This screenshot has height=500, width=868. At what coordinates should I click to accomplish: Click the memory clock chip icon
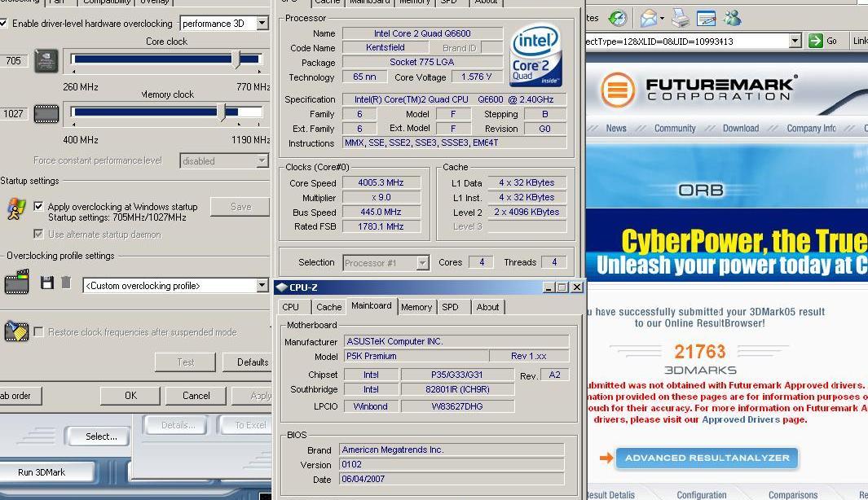(46, 114)
